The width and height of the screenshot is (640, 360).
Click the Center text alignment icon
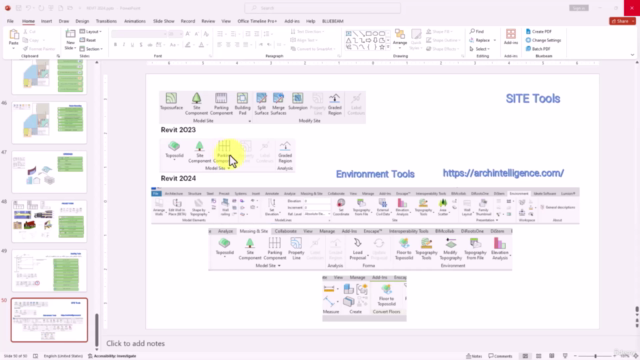click(x=228, y=45)
